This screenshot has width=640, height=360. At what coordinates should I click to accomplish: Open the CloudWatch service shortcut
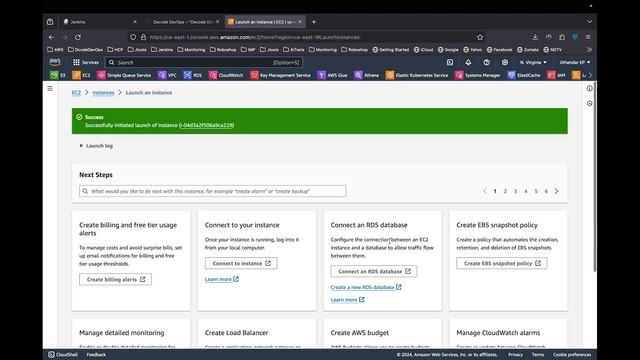(226, 75)
